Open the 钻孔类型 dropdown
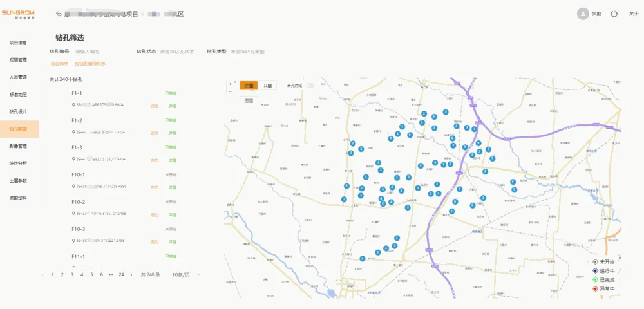Image resolution: width=644 pixels, height=309 pixels. tap(251, 52)
